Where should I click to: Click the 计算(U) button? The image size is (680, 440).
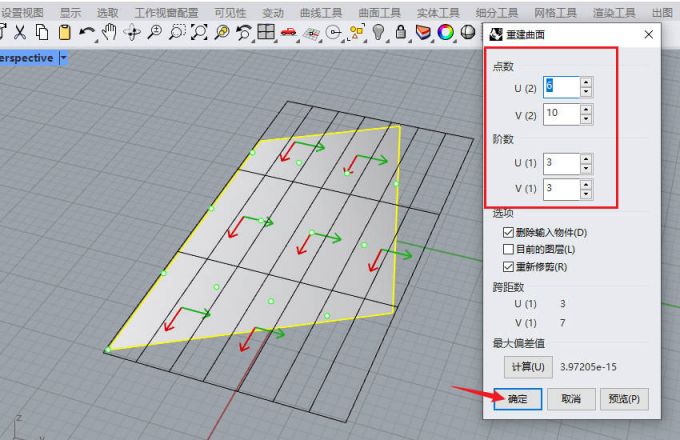click(528, 367)
